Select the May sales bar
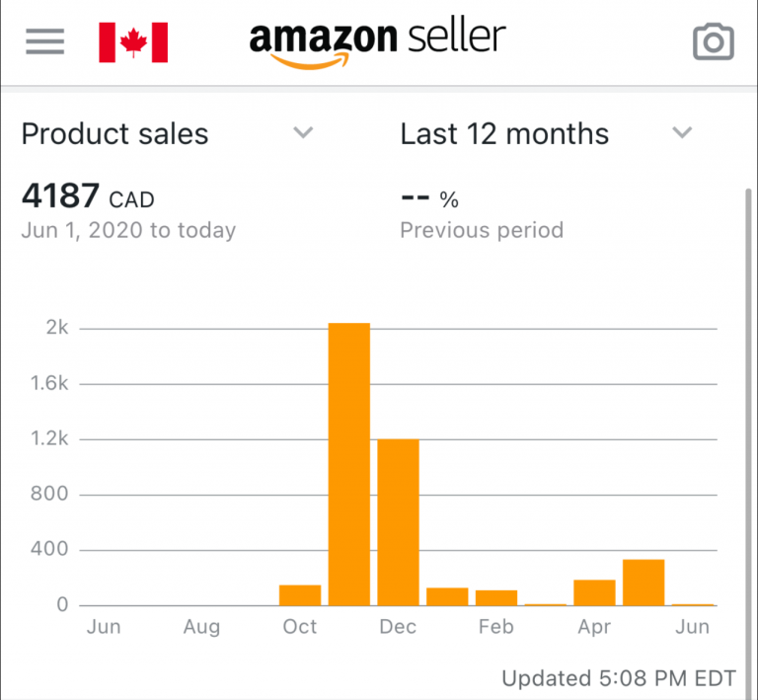This screenshot has width=758, height=700. point(644,583)
